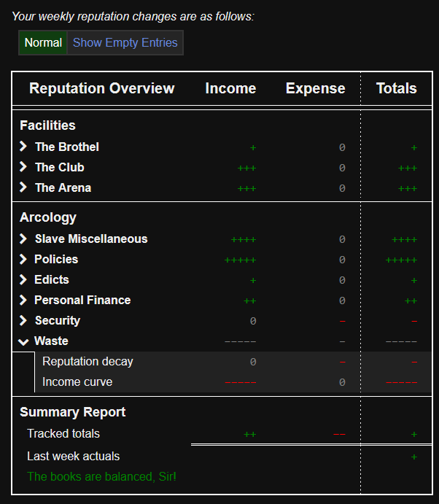Click the Income curve entry
The height and width of the screenshot is (504, 439).
click(77, 382)
